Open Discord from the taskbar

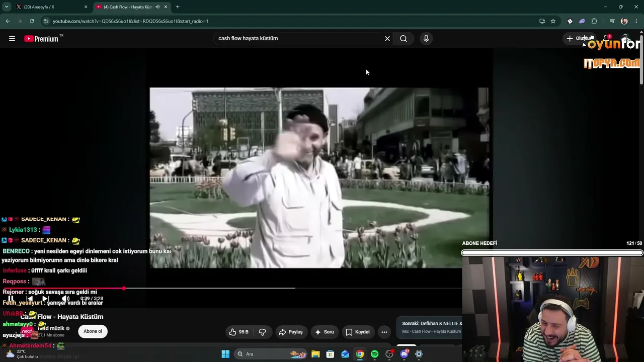[x=404, y=354]
